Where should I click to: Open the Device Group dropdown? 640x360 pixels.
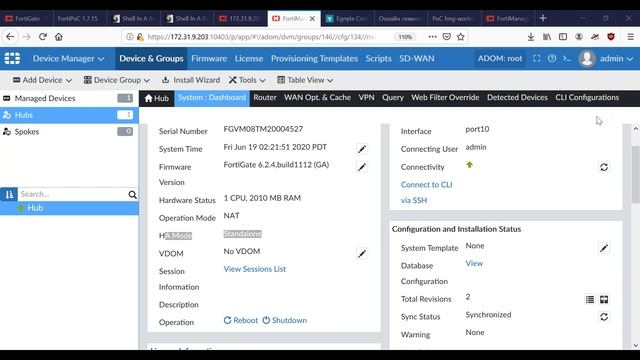[117, 80]
